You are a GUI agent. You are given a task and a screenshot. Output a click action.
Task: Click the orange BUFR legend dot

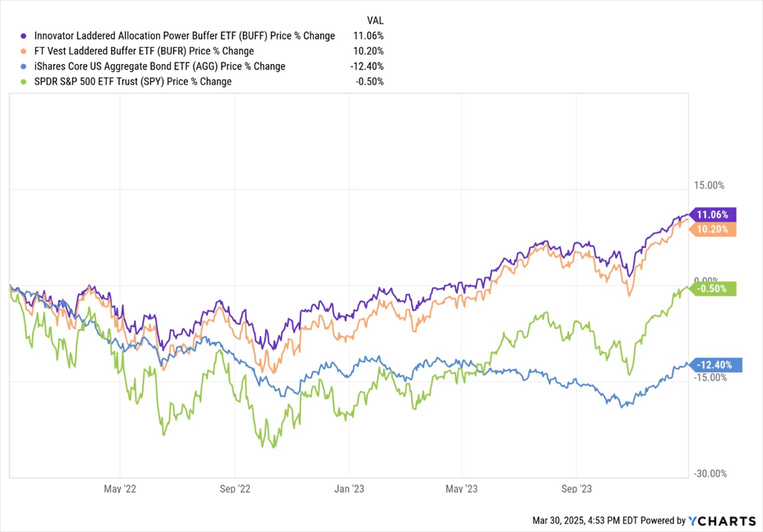[23, 51]
